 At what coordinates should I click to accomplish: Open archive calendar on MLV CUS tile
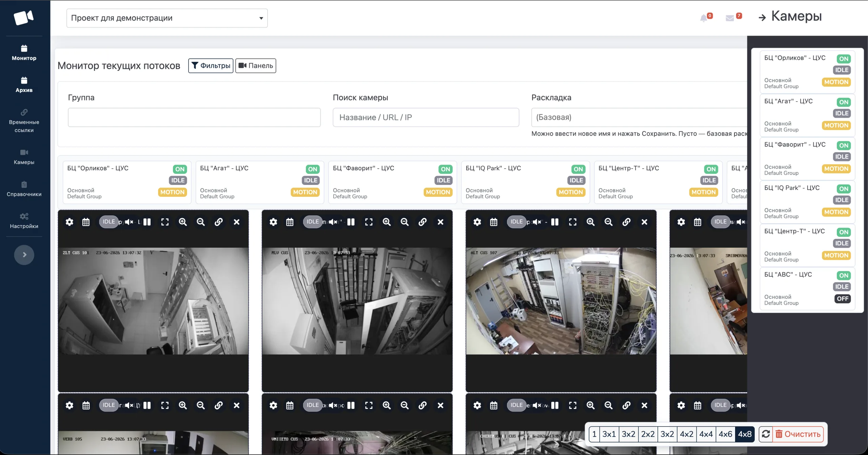[290, 222]
